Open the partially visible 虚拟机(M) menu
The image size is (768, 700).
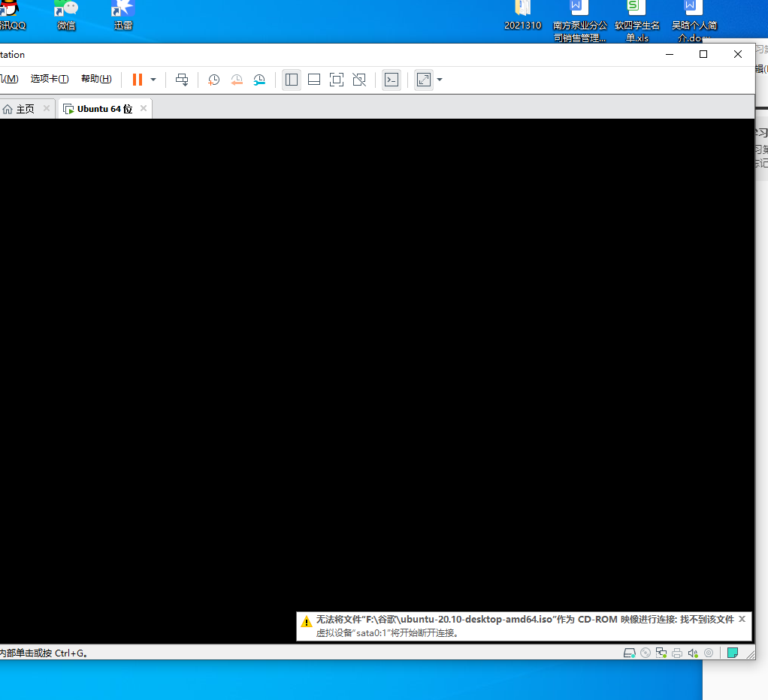pos(9,79)
